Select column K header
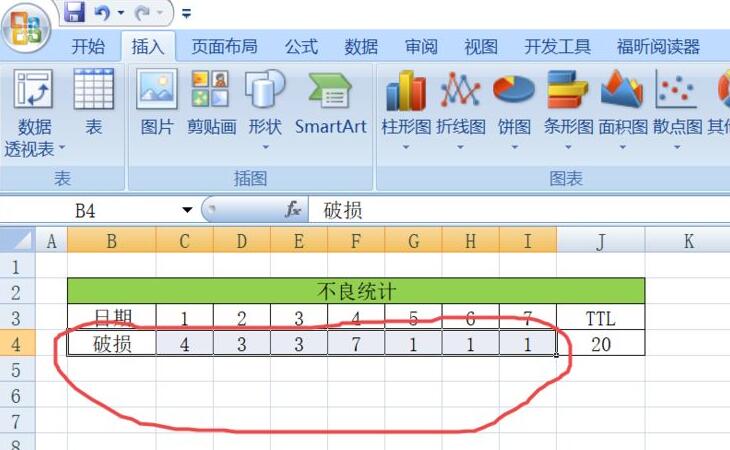 point(688,241)
